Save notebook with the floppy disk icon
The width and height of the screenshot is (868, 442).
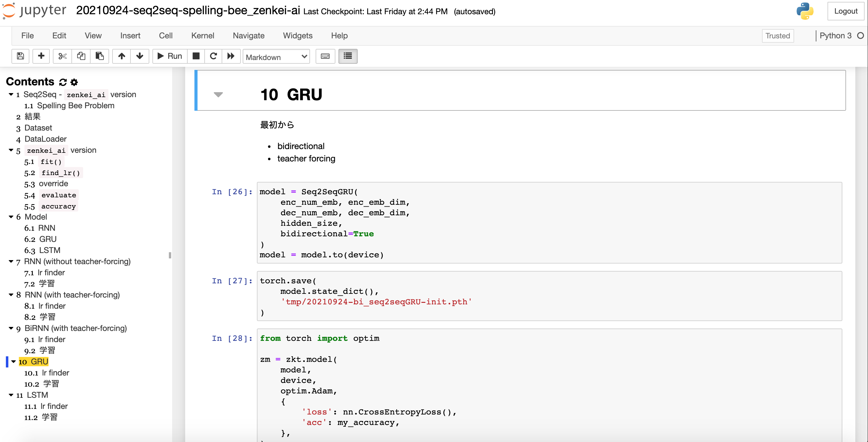20,56
